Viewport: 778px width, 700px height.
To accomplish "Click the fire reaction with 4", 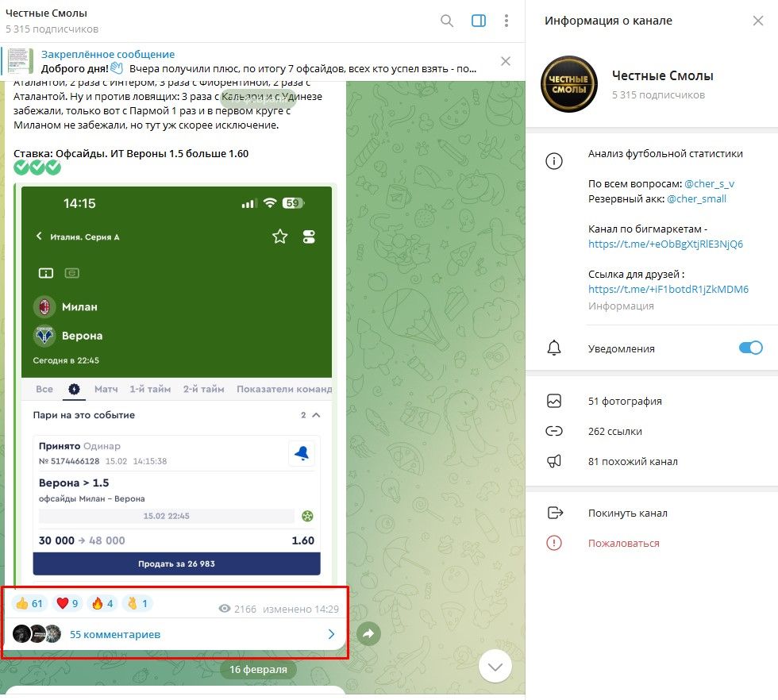I will 102,603.
